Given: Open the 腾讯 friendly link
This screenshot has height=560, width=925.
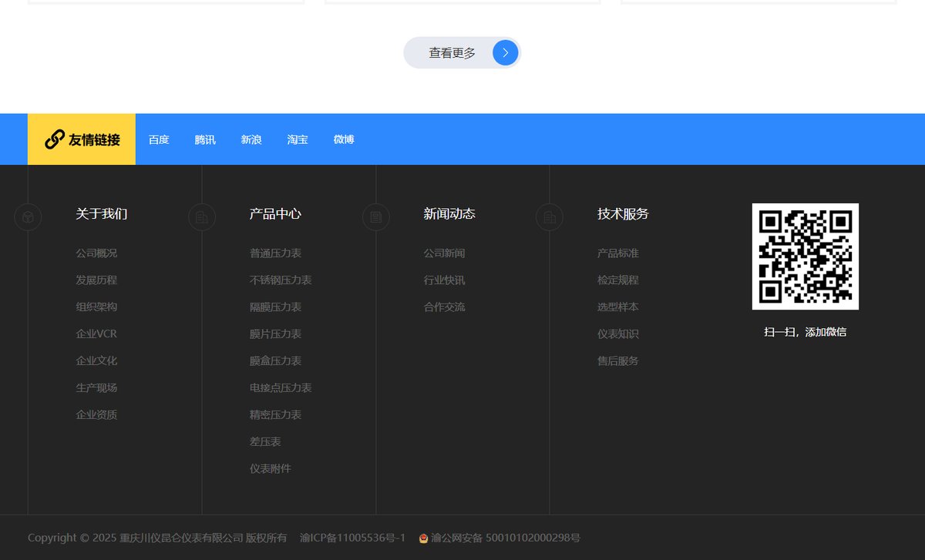Looking at the screenshot, I should [x=205, y=139].
